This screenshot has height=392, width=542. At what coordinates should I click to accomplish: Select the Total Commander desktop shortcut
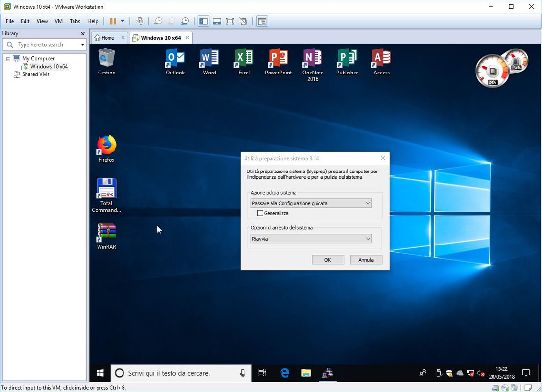coord(106,196)
